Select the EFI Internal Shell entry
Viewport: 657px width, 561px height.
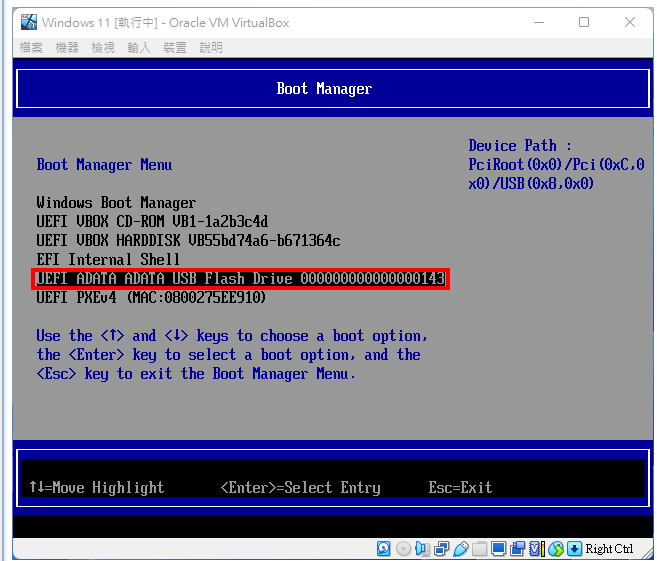pyautogui.click(x=108, y=259)
